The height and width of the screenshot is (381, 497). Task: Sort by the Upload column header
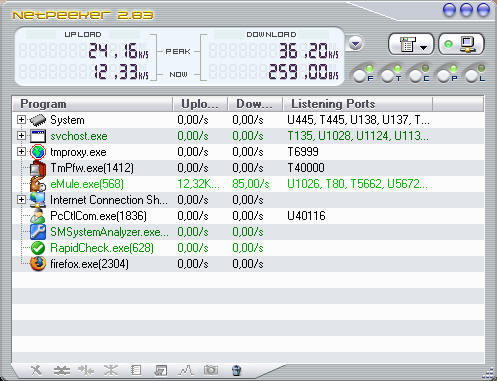tap(200, 104)
